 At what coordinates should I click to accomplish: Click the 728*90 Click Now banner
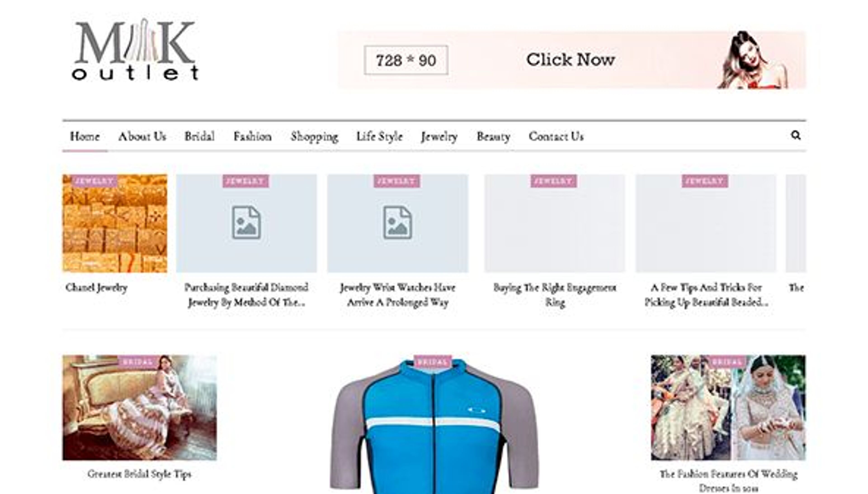(571, 60)
